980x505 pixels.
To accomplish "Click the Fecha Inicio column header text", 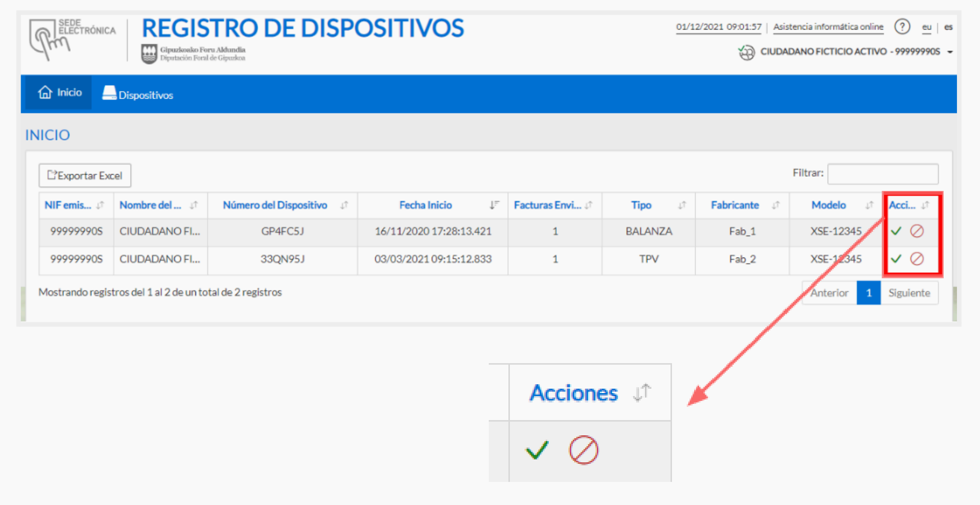I will click(x=425, y=205).
